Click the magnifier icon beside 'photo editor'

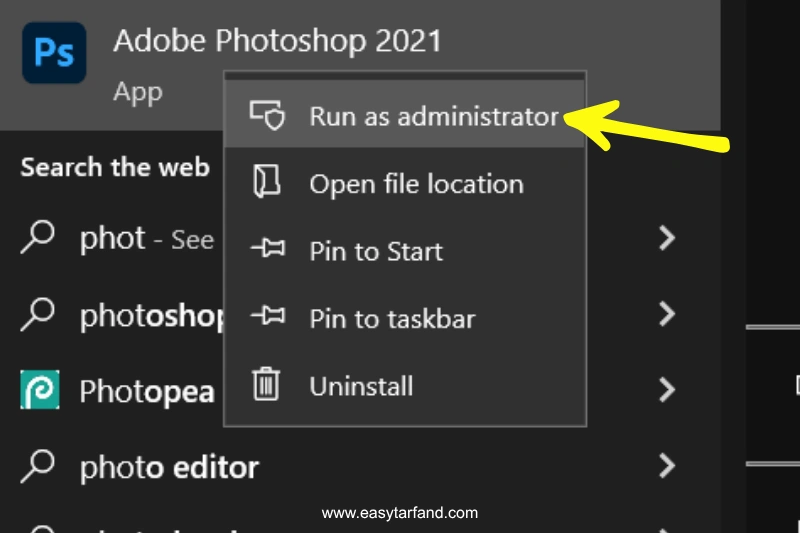[x=38, y=465]
